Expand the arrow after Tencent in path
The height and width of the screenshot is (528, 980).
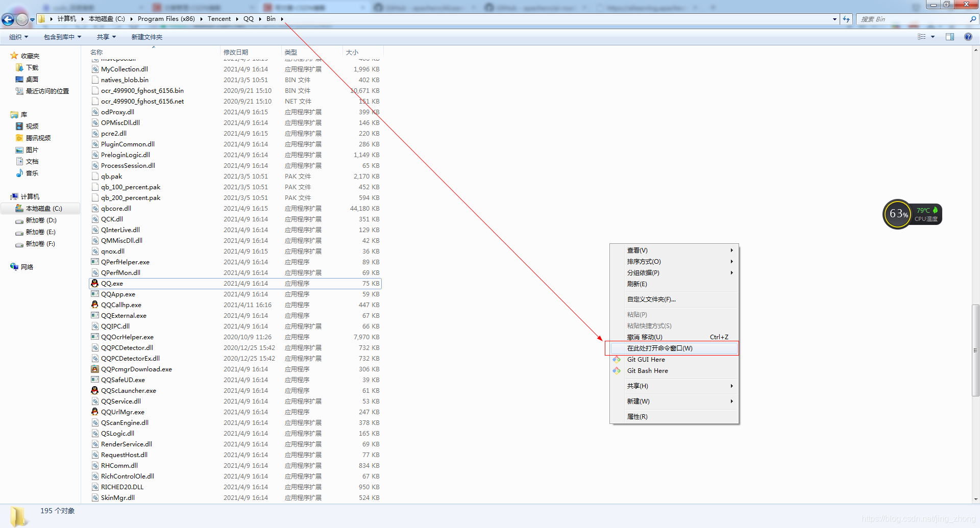(x=237, y=19)
